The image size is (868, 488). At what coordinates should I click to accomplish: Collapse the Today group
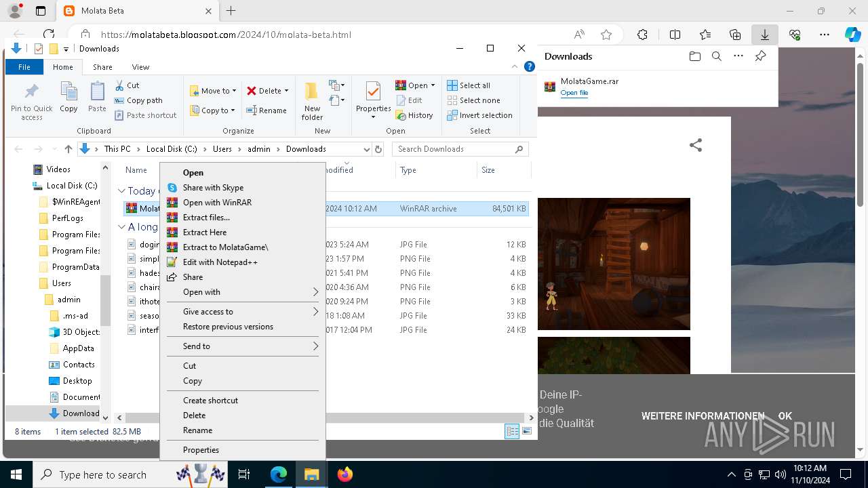click(121, 191)
